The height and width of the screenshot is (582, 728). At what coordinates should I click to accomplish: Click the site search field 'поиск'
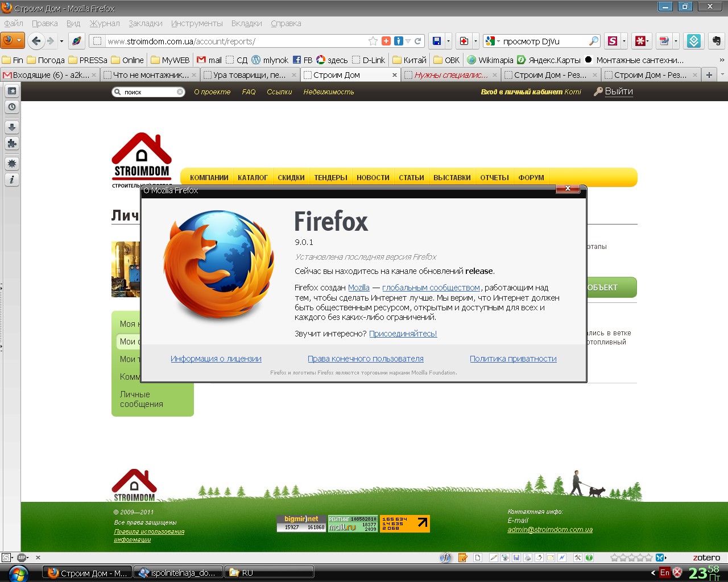pos(148,92)
